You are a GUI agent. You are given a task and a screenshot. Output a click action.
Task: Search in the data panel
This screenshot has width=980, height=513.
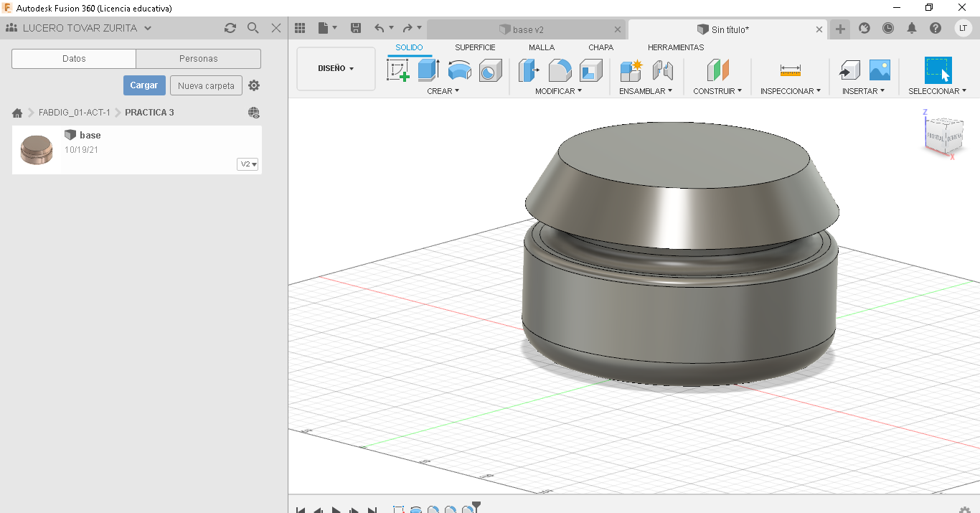coord(253,28)
